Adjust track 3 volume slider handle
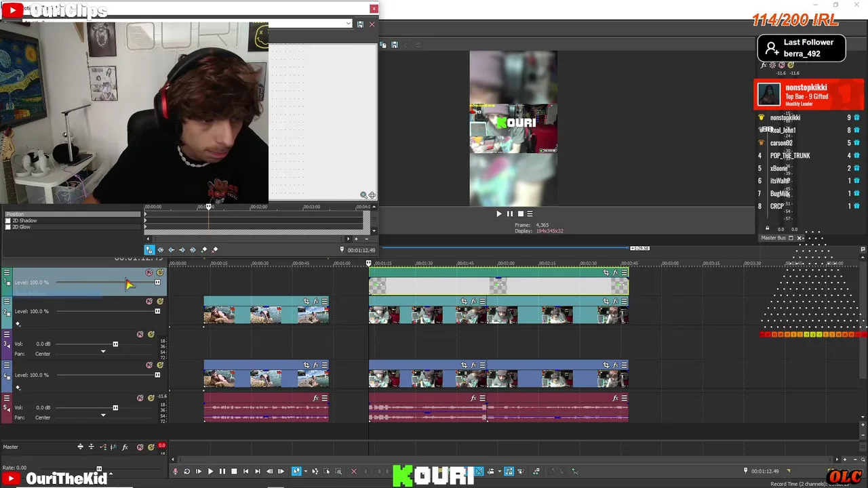 tap(115, 344)
